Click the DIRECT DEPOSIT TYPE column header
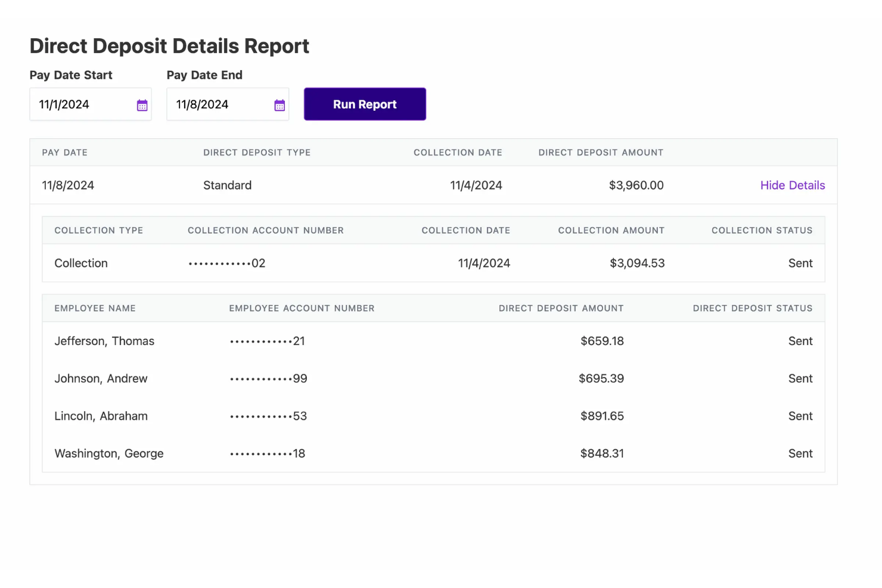The width and height of the screenshot is (882, 588). pos(257,153)
